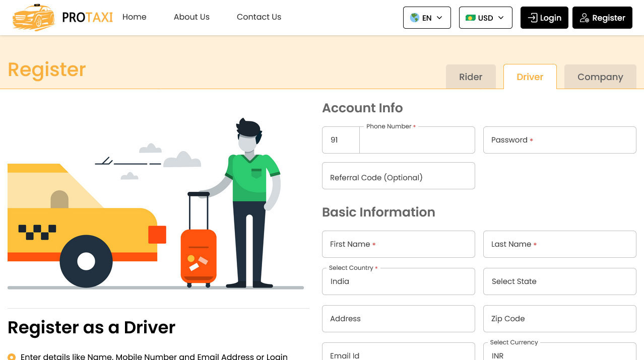
Task: Open the About Us page
Action: [191, 17]
